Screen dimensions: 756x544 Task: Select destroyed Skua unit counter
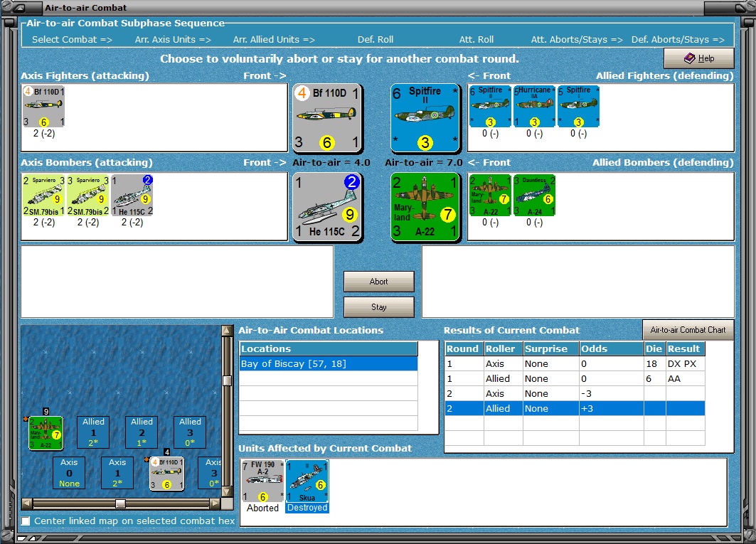[x=307, y=481]
